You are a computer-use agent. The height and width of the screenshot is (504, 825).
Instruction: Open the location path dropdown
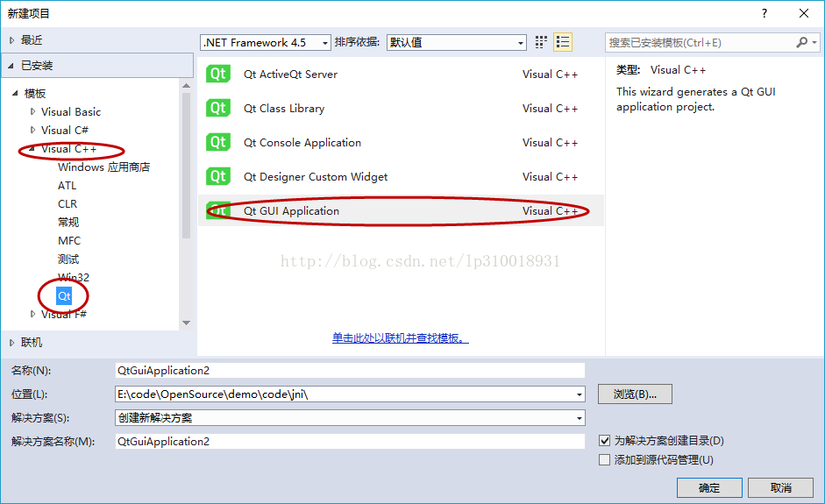[x=579, y=394]
